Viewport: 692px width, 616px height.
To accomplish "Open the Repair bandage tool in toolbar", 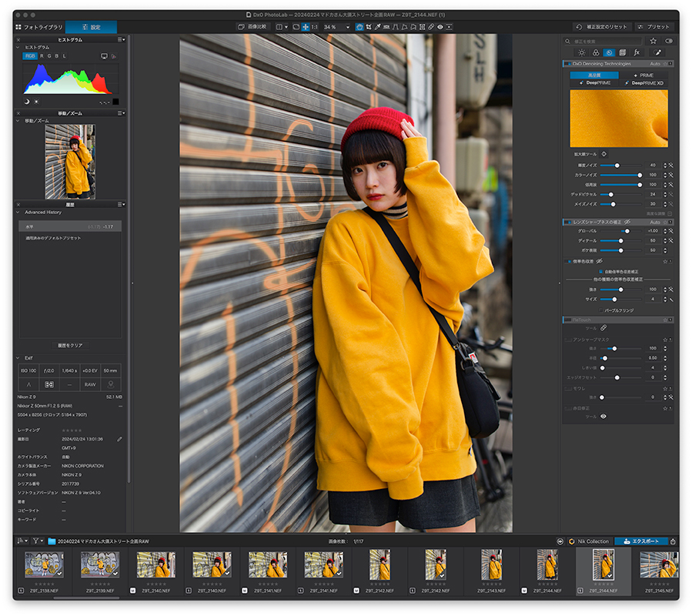I will [431, 27].
